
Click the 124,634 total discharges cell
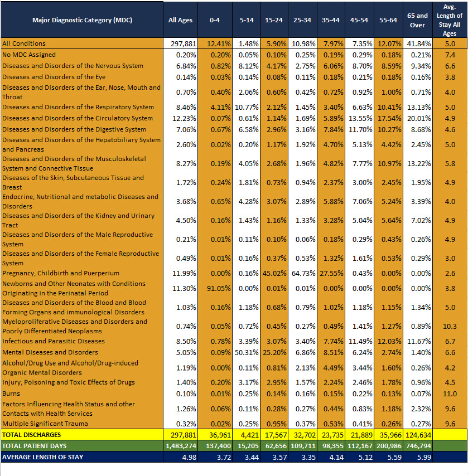417,434
